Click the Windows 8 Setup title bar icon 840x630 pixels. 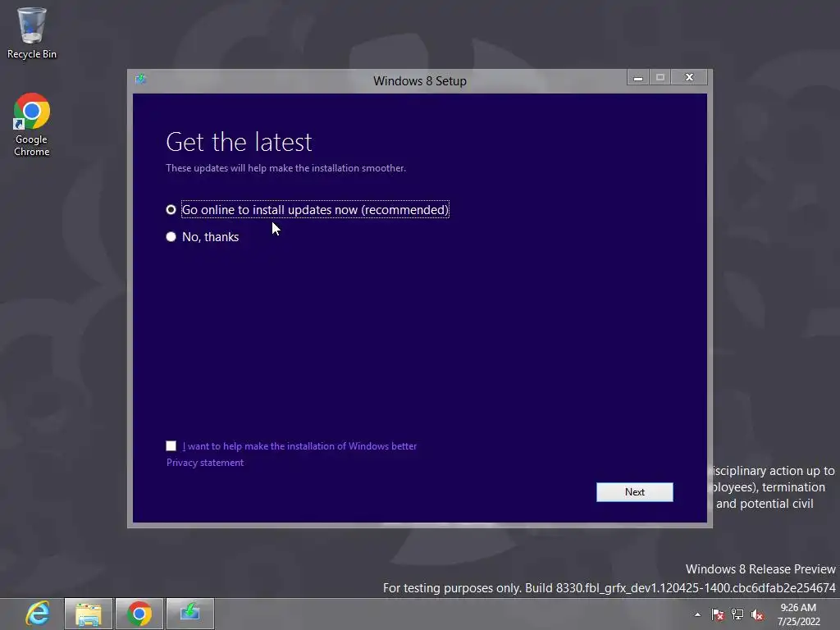pos(141,80)
